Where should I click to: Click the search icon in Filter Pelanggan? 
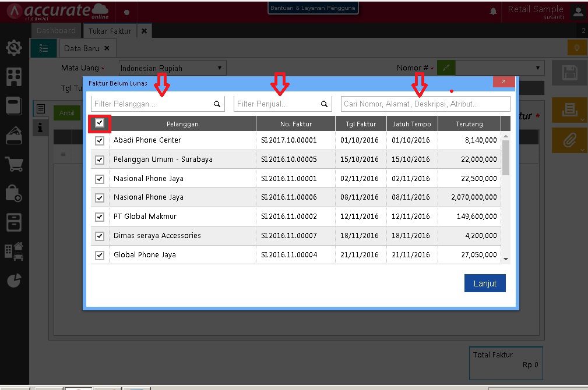coord(217,104)
